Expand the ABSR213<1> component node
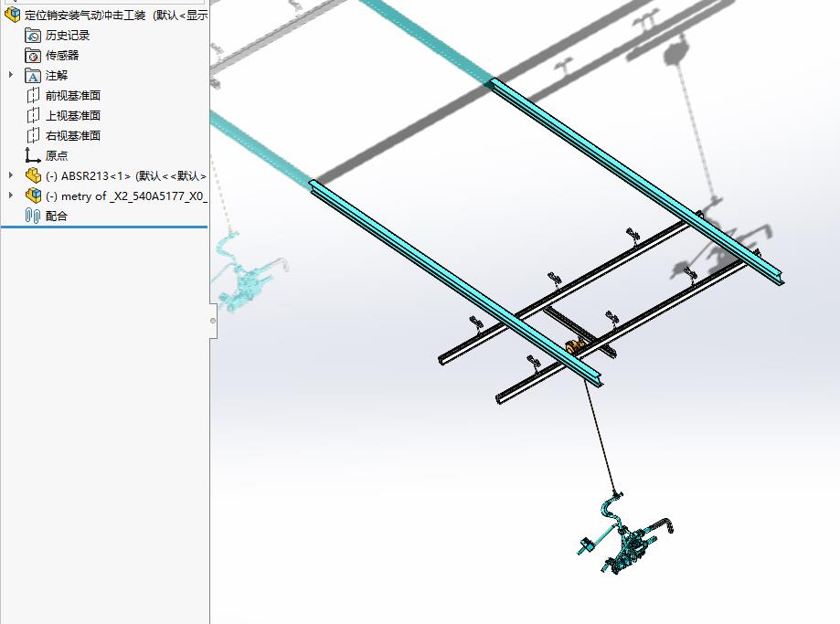 tap(11, 175)
